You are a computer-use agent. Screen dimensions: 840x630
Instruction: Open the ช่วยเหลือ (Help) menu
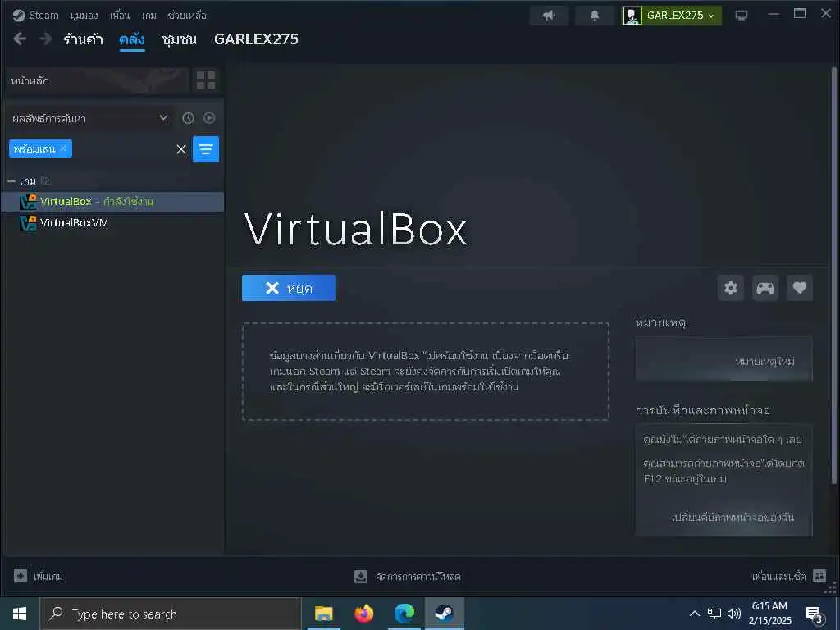tap(187, 15)
